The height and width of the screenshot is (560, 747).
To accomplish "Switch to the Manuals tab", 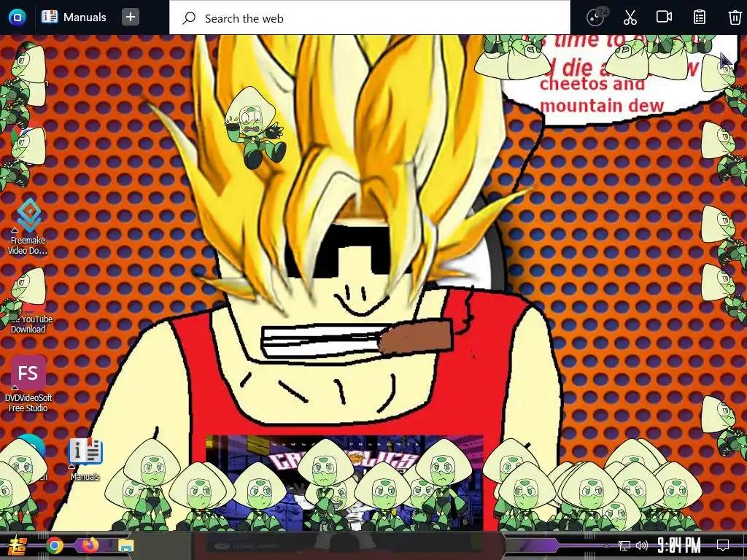I will (x=74, y=17).
